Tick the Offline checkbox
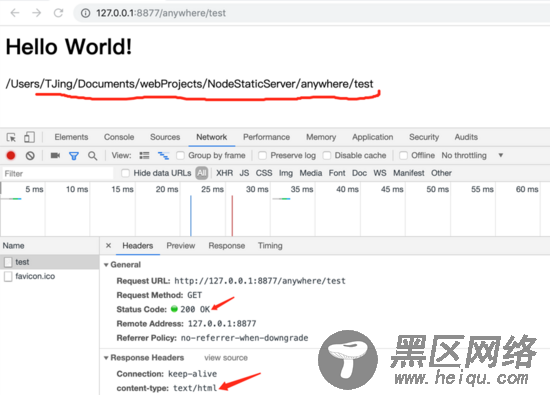The width and height of the screenshot is (550, 395). 403,155
